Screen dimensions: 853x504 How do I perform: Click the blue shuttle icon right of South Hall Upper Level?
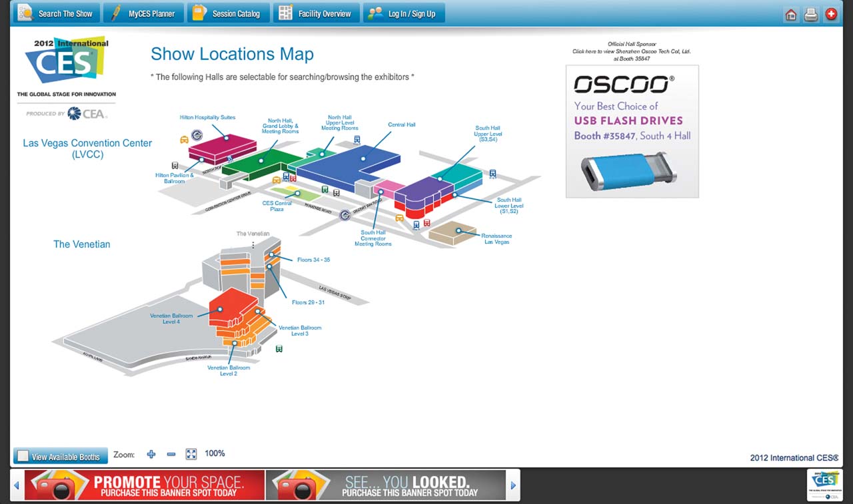[x=492, y=174]
